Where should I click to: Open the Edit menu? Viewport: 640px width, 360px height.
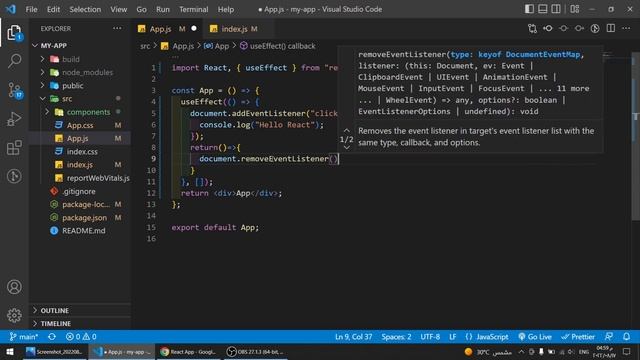coord(53,9)
